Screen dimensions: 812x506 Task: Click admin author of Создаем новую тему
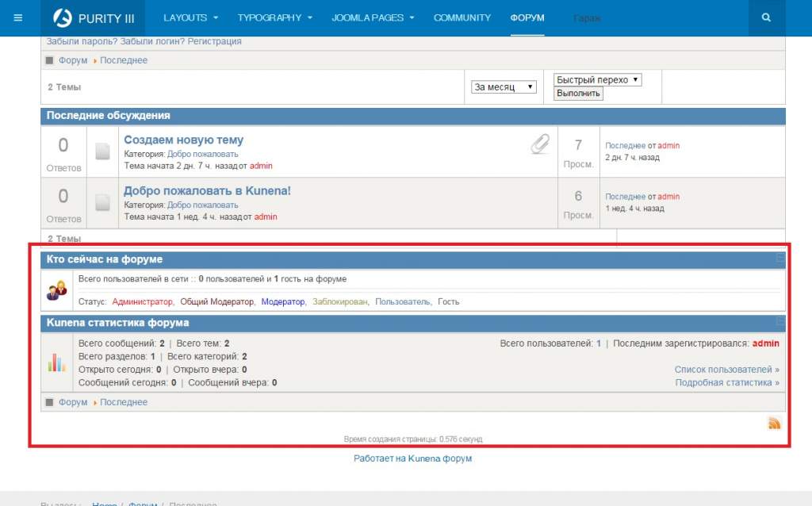(x=261, y=167)
